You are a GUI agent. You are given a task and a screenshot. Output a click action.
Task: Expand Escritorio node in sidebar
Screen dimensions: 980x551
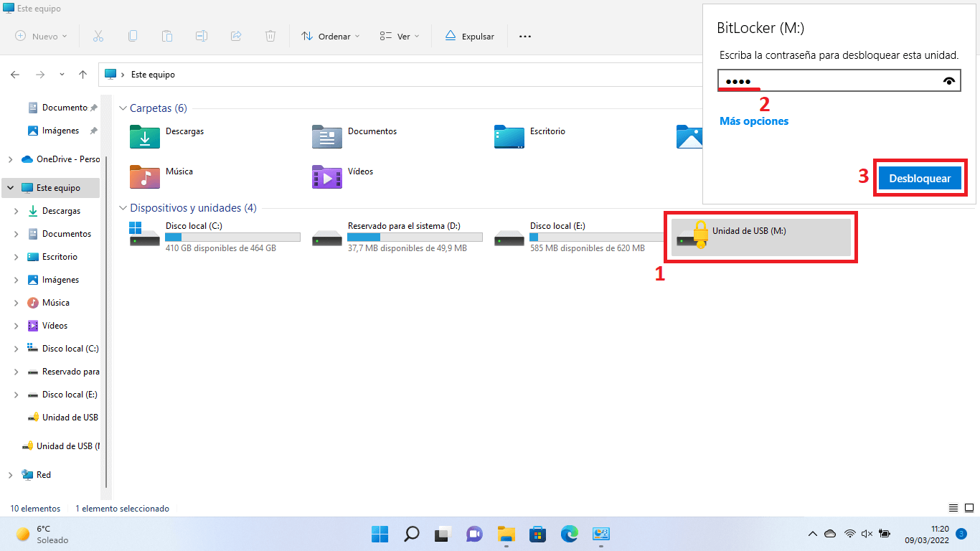tap(17, 257)
